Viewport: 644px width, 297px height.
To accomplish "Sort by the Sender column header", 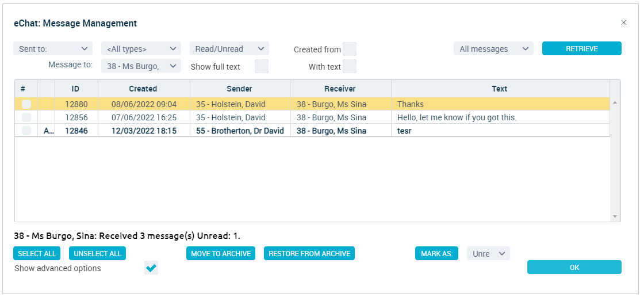I will point(240,89).
